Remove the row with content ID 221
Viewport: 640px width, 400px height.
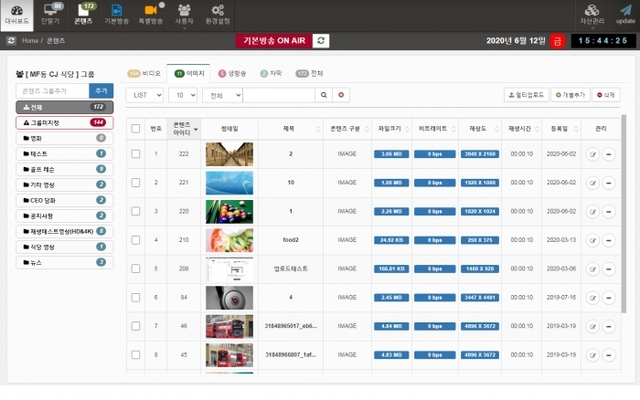click(x=609, y=183)
